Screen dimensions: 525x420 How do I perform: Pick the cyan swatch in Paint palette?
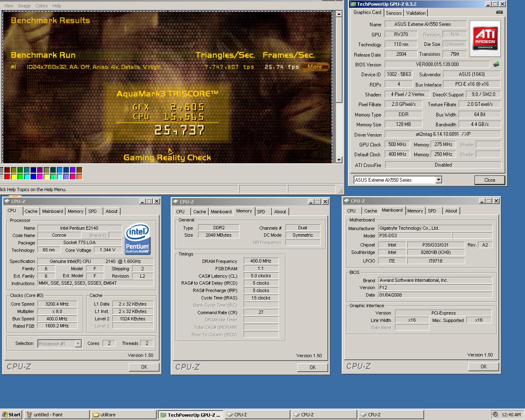point(27,177)
